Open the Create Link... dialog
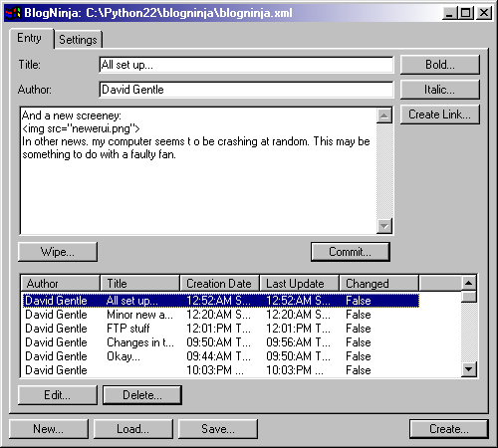This screenshot has height=448, width=498. click(x=440, y=114)
